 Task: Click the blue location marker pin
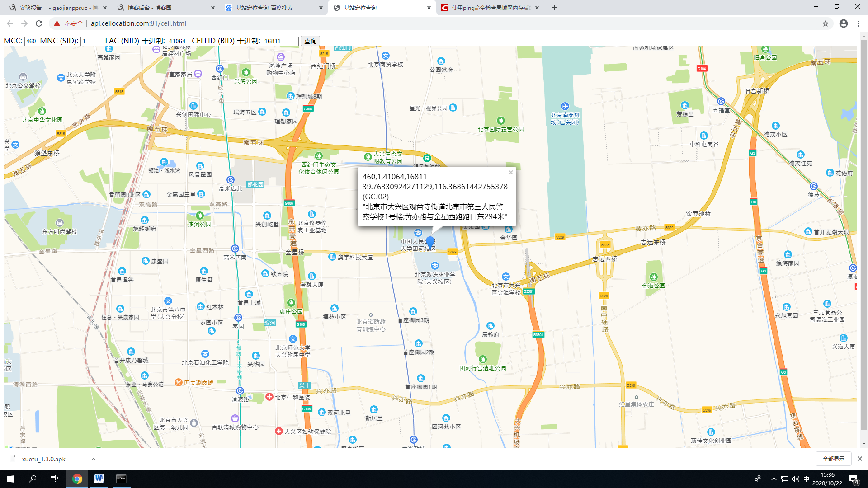430,241
